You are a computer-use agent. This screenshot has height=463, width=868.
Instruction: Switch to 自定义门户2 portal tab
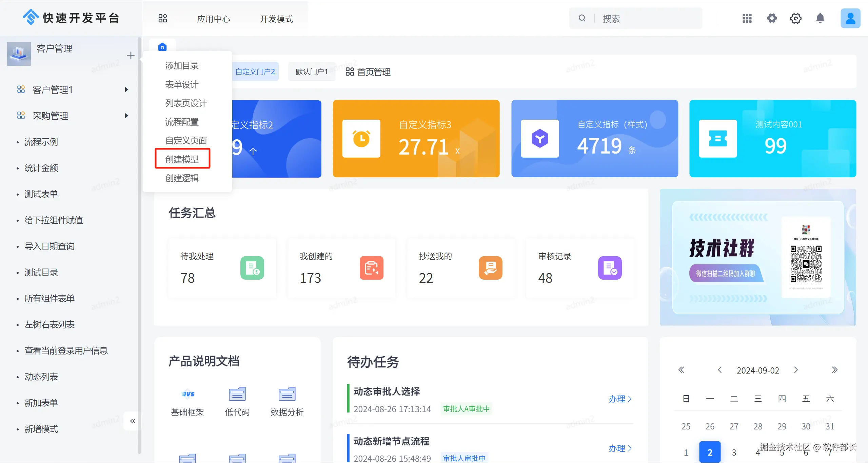click(x=255, y=72)
